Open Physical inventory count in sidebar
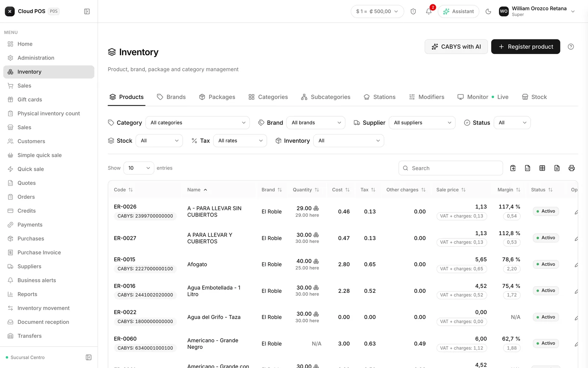 click(x=49, y=113)
